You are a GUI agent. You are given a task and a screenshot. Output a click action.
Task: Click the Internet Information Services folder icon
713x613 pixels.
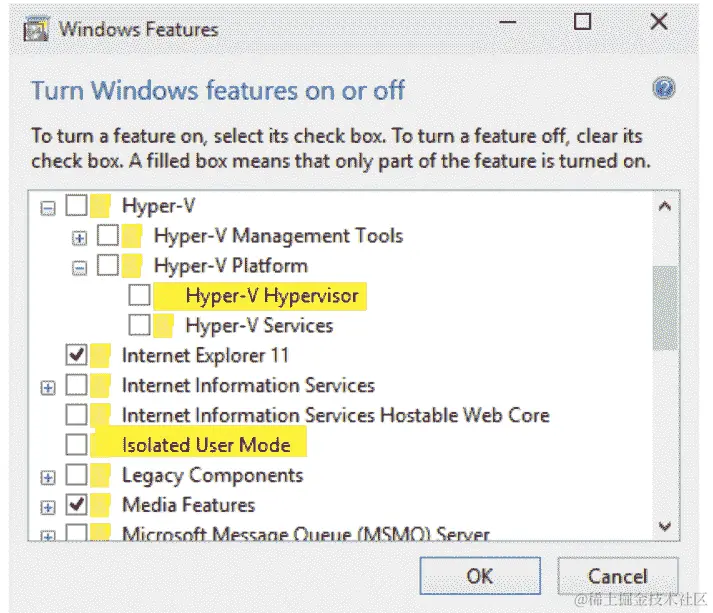point(100,385)
